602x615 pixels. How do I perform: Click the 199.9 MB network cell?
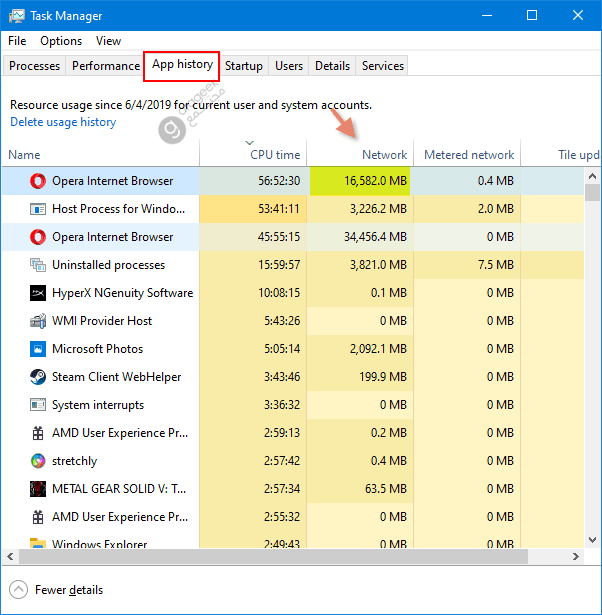click(360, 377)
